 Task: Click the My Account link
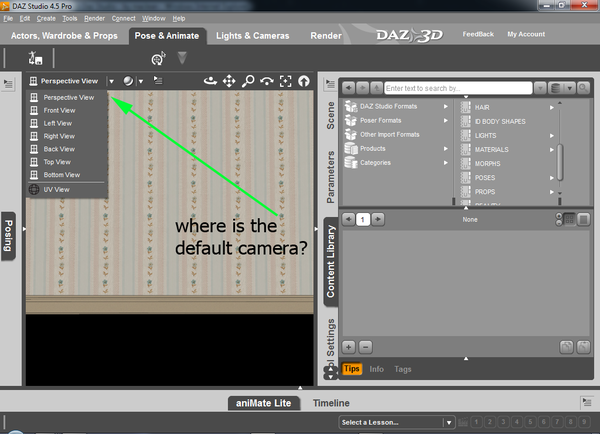point(526,34)
